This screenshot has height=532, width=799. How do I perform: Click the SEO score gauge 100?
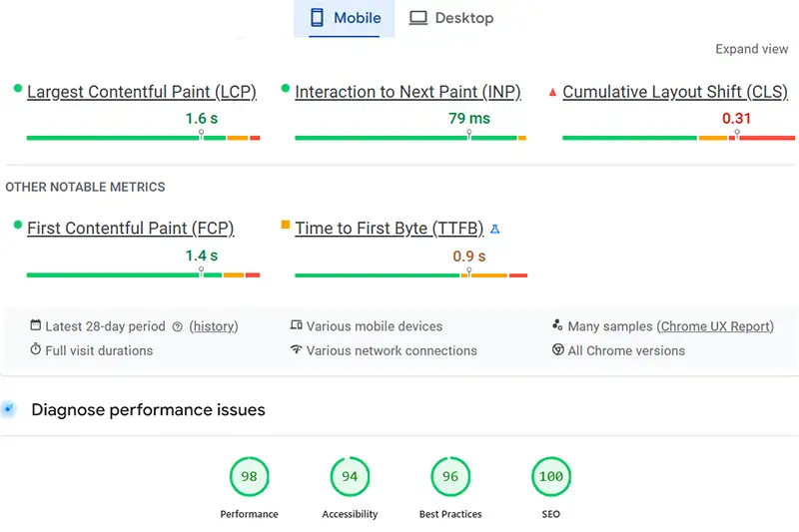pyautogui.click(x=550, y=477)
